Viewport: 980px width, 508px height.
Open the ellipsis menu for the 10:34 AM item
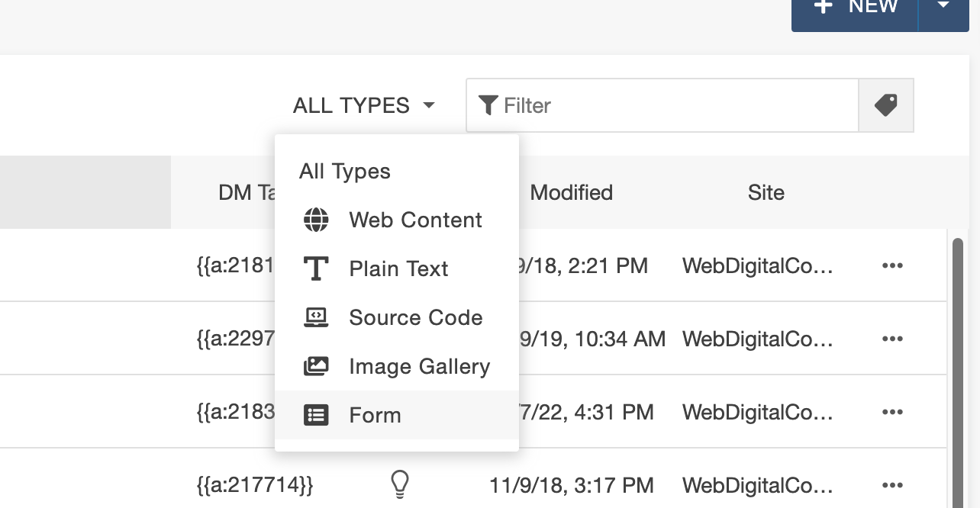pos(892,339)
